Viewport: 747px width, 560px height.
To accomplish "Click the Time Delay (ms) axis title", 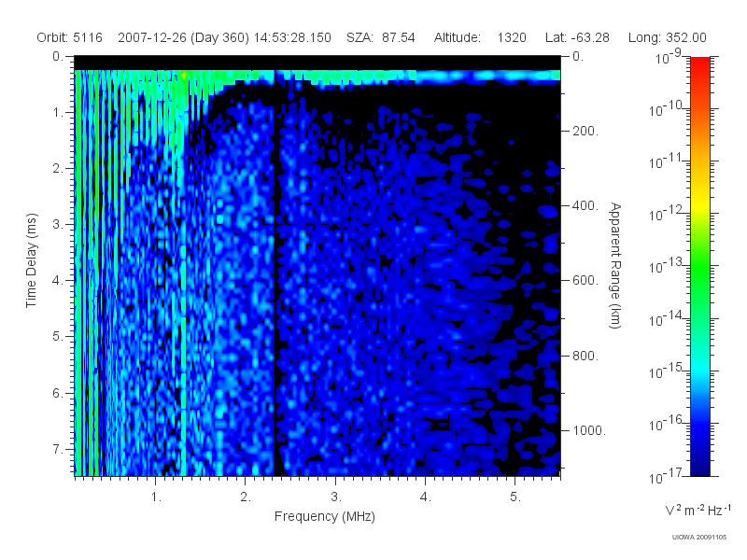I will pyautogui.click(x=31, y=260).
